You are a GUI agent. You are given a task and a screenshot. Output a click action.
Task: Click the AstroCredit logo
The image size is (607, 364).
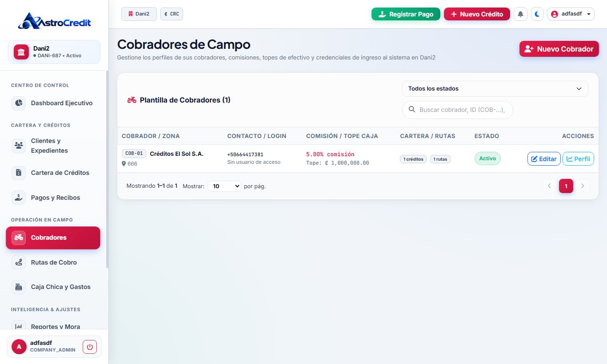pyautogui.click(x=54, y=21)
